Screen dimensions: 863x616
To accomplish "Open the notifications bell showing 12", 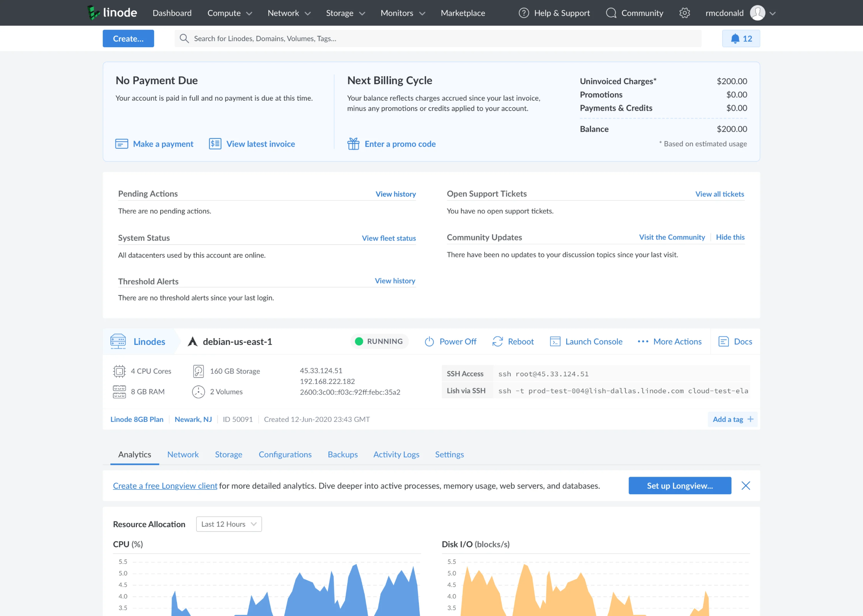I will click(741, 39).
